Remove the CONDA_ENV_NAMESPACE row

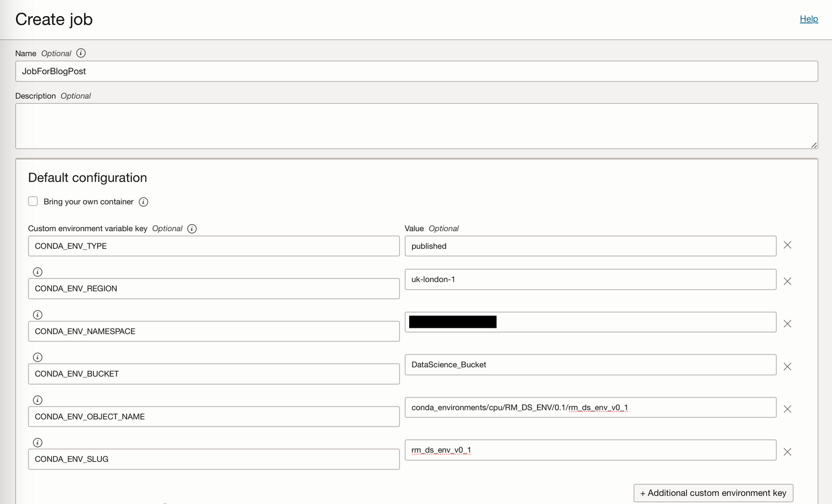pos(787,323)
